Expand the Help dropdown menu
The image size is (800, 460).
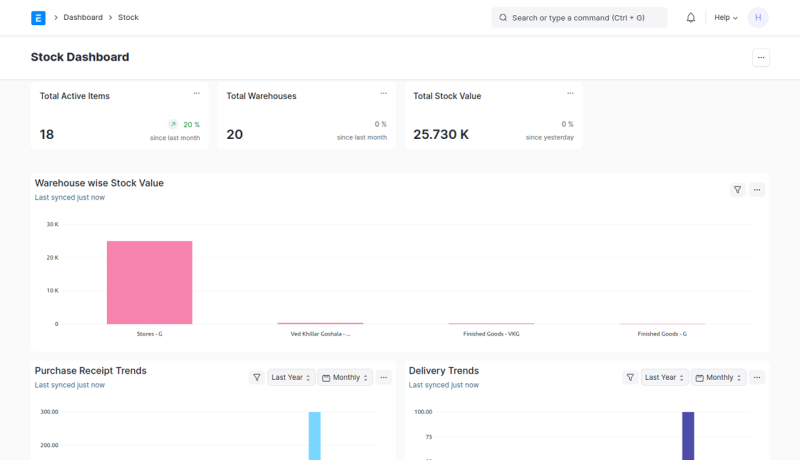(726, 18)
